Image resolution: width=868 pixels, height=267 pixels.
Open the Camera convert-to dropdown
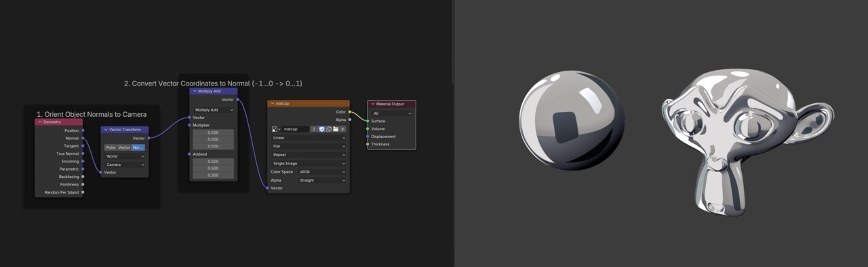[125, 164]
